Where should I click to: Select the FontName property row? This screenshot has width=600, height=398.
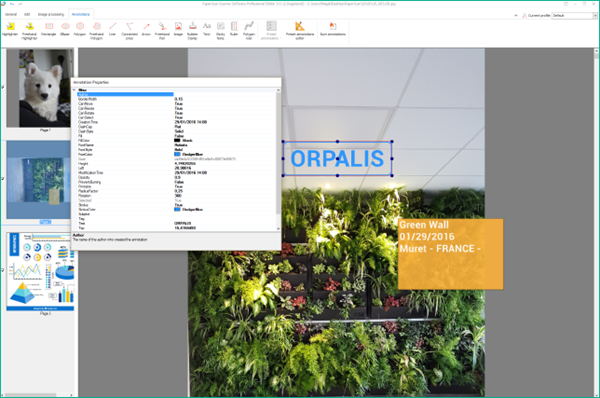tap(176, 145)
